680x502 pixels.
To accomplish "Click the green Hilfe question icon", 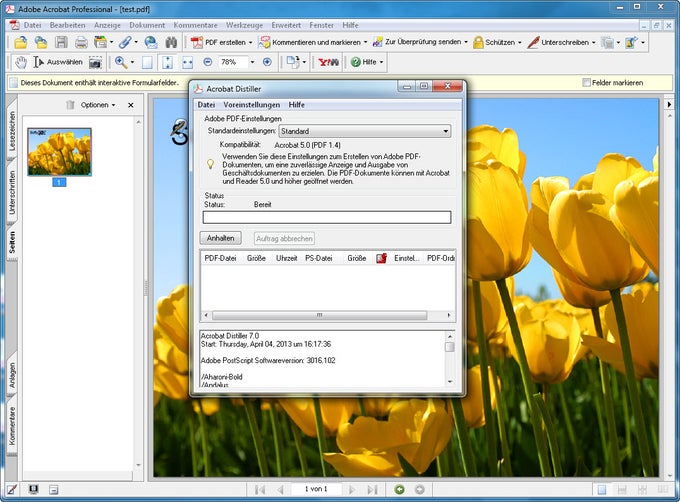I will tap(356, 62).
